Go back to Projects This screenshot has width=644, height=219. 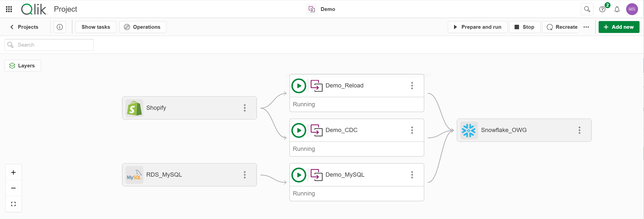(25, 27)
